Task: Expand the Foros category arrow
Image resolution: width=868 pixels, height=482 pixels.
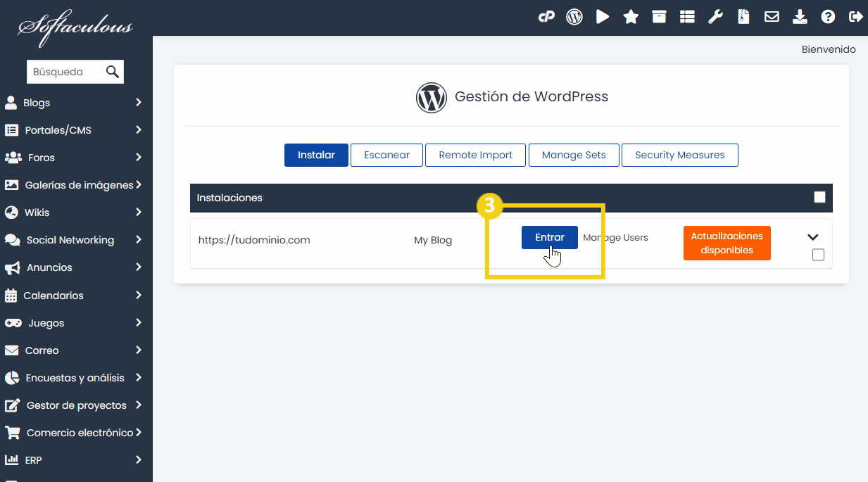Action: pos(139,157)
